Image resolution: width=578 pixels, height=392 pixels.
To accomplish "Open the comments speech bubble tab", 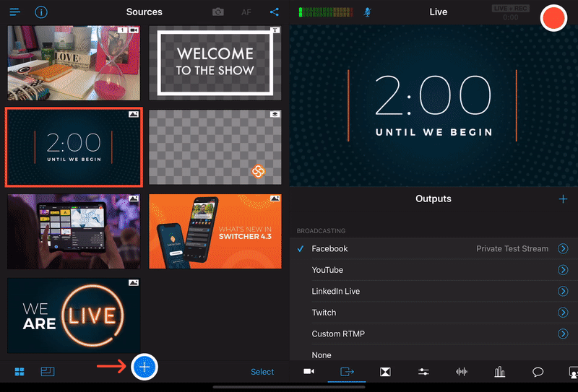I will click(538, 372).
